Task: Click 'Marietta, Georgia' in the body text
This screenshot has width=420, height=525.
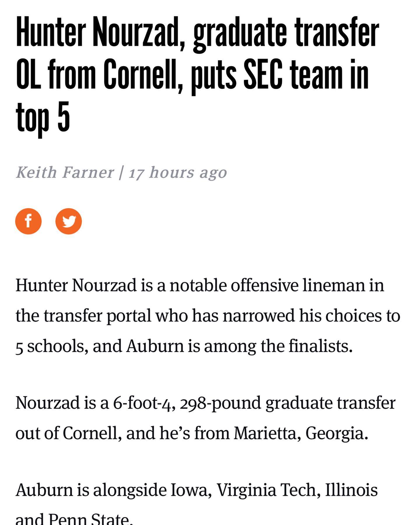Action: point(300,433)
